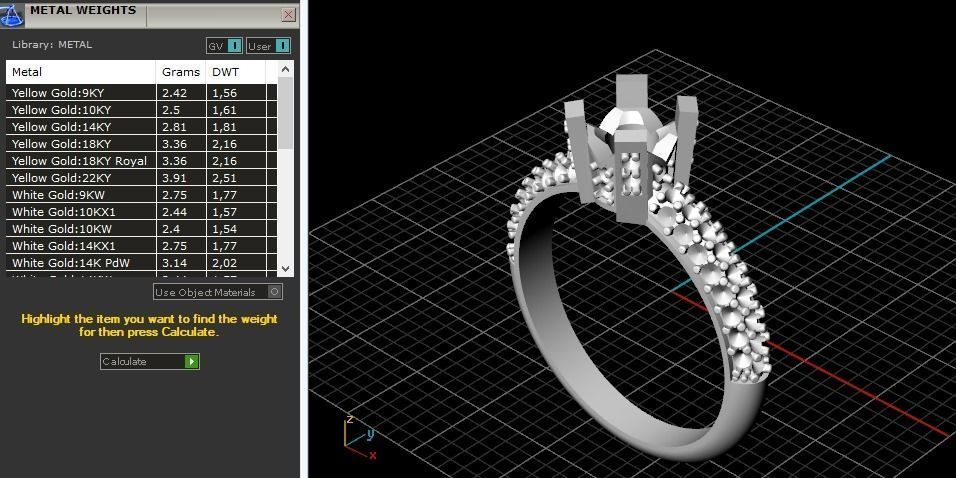Toggle the GV library switch

pyautogui.click(x=224, y=46)
